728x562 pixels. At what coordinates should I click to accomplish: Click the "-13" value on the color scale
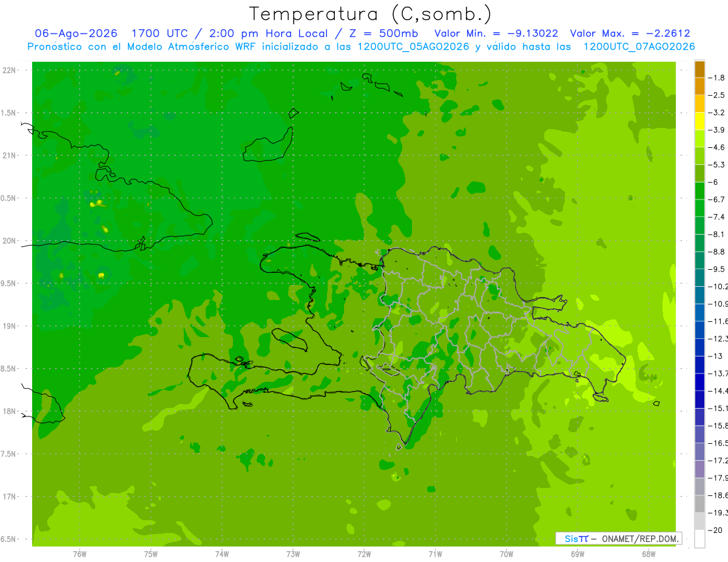(x=716, y=356)
